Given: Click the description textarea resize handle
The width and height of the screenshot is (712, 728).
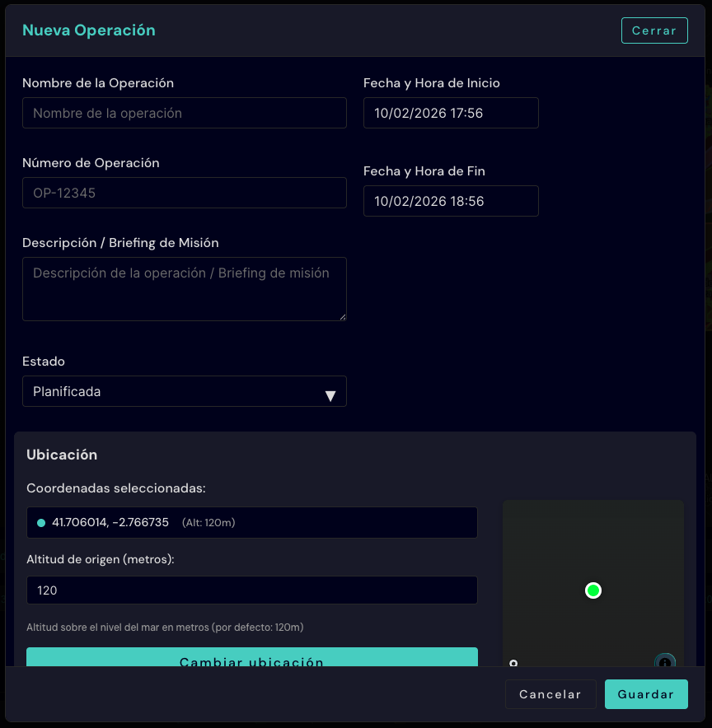Looking at the screenshot, I should point(342,315).
